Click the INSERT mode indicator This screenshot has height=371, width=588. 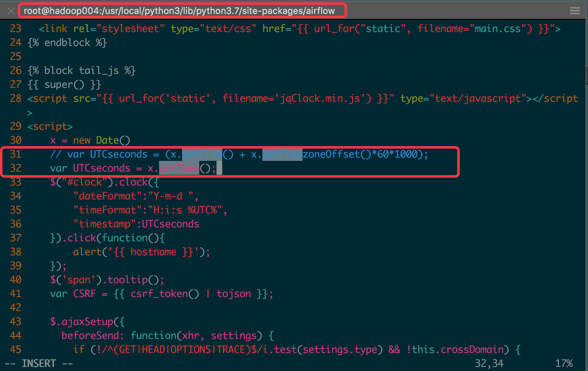pyautogui.click(x=38, y=363)
